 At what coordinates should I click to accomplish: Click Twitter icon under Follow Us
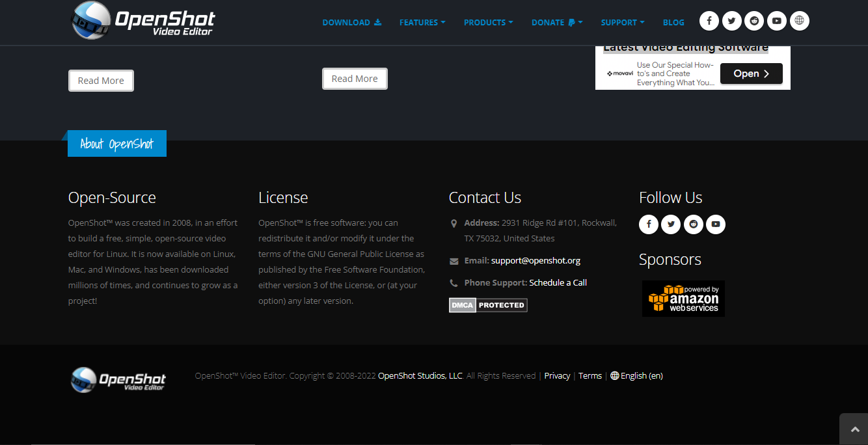pos(671,224)
